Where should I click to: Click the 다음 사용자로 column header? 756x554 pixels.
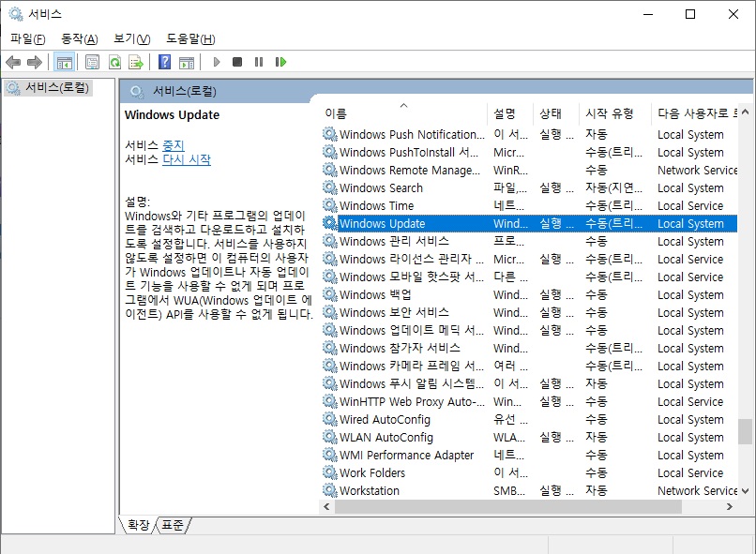(694, 113)
